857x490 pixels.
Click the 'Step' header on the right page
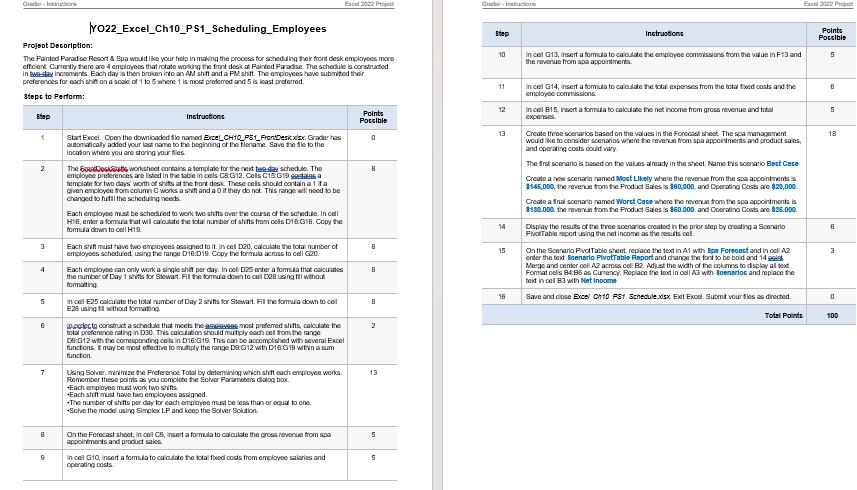tap(502, 34)
